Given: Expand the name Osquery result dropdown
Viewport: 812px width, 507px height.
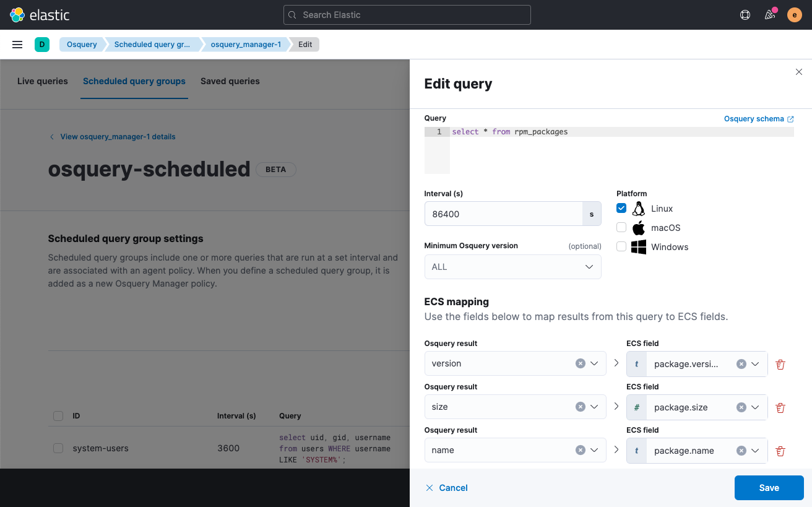Looking at the screenshot, I should click(x=594, y=450).
